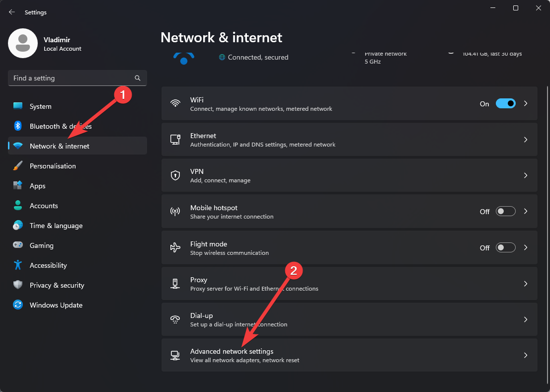Enable the Mobile hotspot toggle
550x392 pixels.
click(506, 212)
